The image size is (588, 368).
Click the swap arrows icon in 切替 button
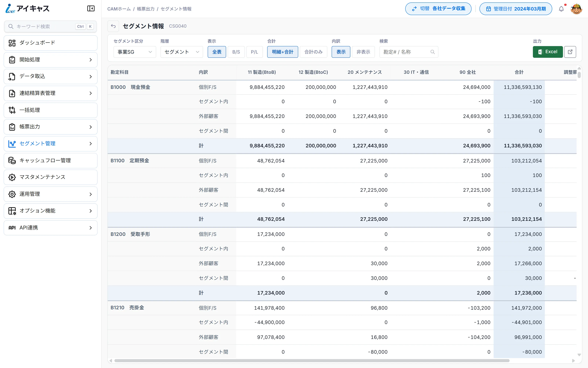click(x=414, y=9)
